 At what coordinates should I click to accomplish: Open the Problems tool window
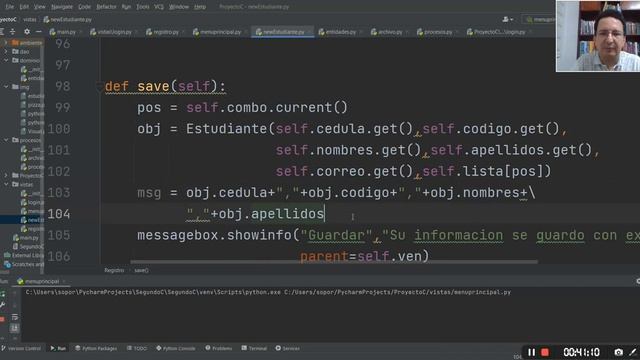(x=219, y=348)
